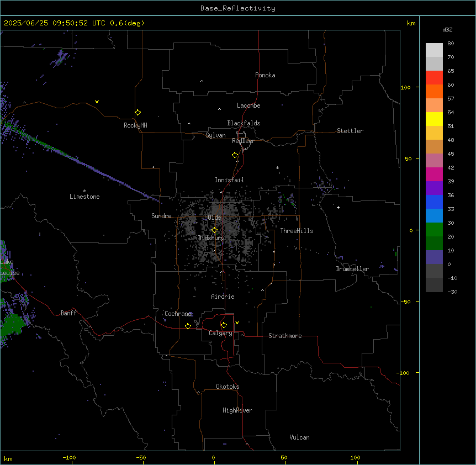
Task: Click the HighRiver label
Action: [237, 410]
